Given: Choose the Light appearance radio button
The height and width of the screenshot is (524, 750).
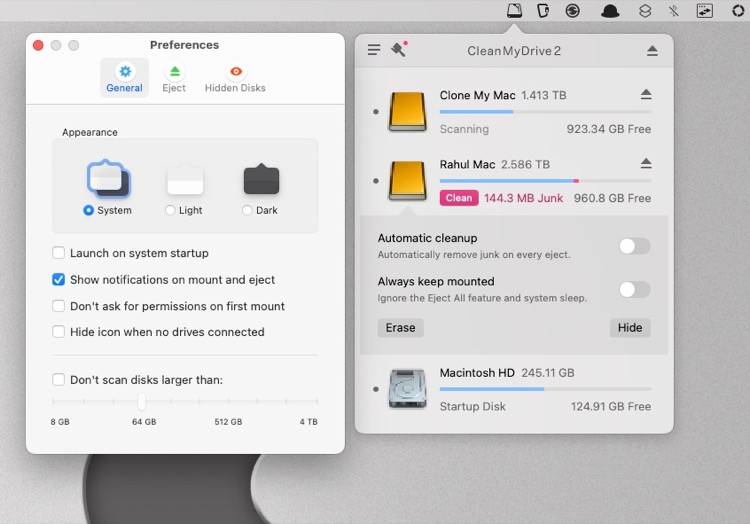Looking at the screenshot, I should pos(170,210).
